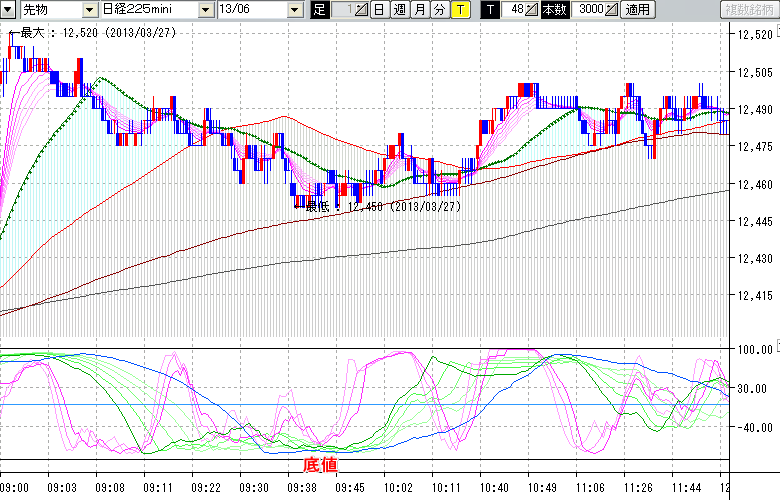The height and width of the screenshot is (500, 780).
Task: Click the spinner beside the 足 value field
Action: (x=362, y=10)
